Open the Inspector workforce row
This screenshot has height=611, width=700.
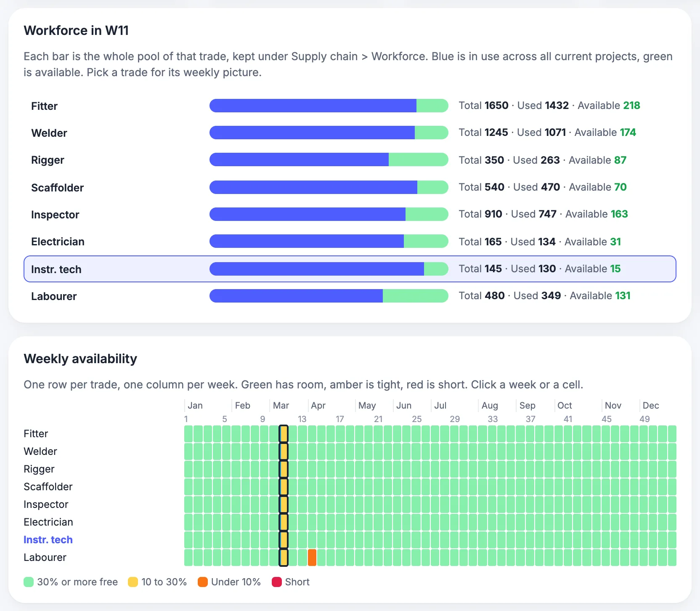(x=350, y=214)
